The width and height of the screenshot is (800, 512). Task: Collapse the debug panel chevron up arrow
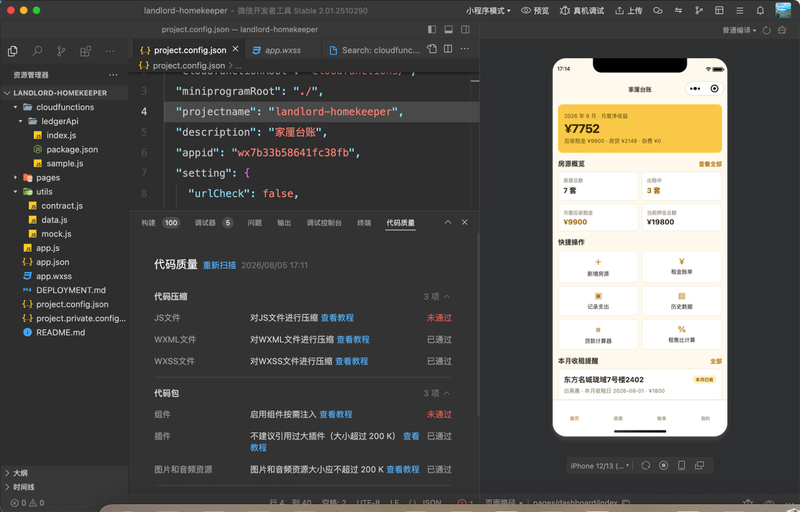[x=448, y=222]
